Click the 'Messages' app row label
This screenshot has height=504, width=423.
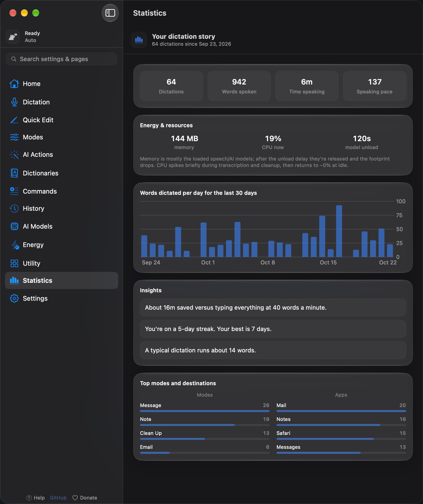tap(288, 447)
